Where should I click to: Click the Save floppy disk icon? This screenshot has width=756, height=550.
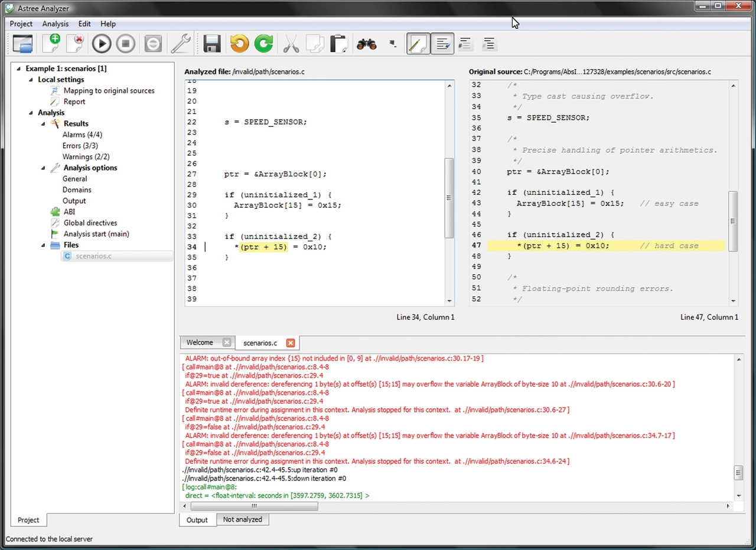click(212, 44)
